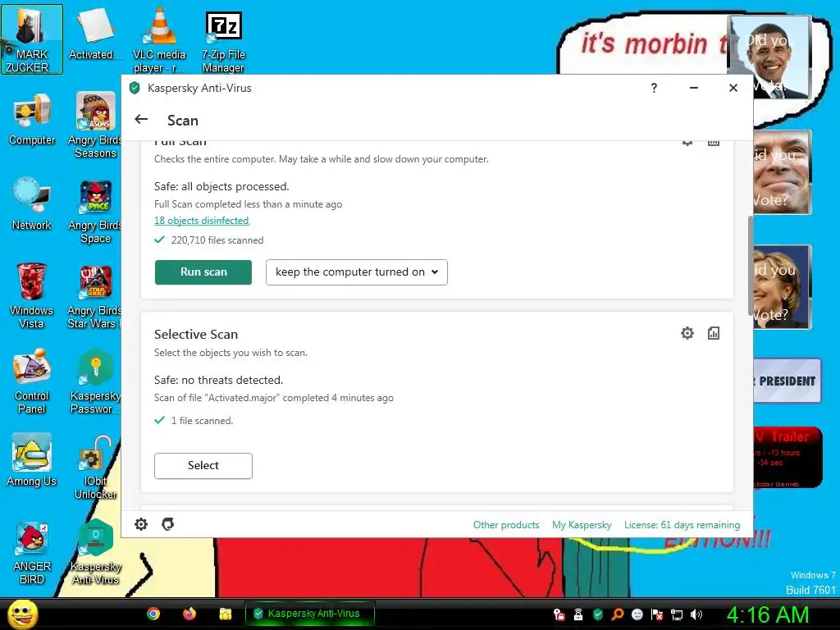Open the Control Panel desktop icon
The height and width of the screenshot is (630, 840).
coord(32,381)
